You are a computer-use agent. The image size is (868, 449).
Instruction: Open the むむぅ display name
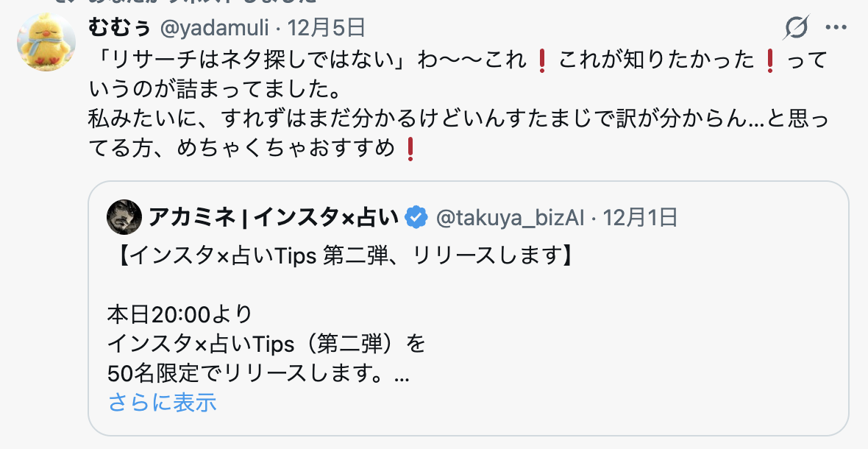(x=120, y=27)
